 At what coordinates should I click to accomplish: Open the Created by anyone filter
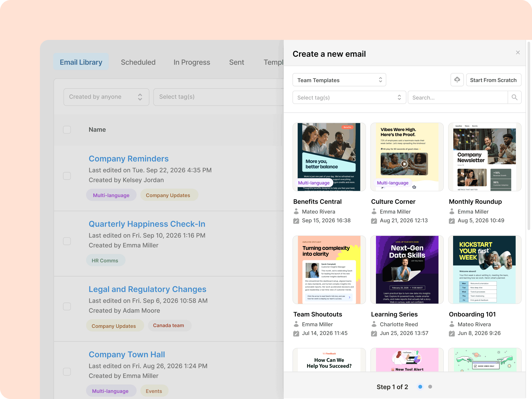pyautogui.click(x=106, y=97)
